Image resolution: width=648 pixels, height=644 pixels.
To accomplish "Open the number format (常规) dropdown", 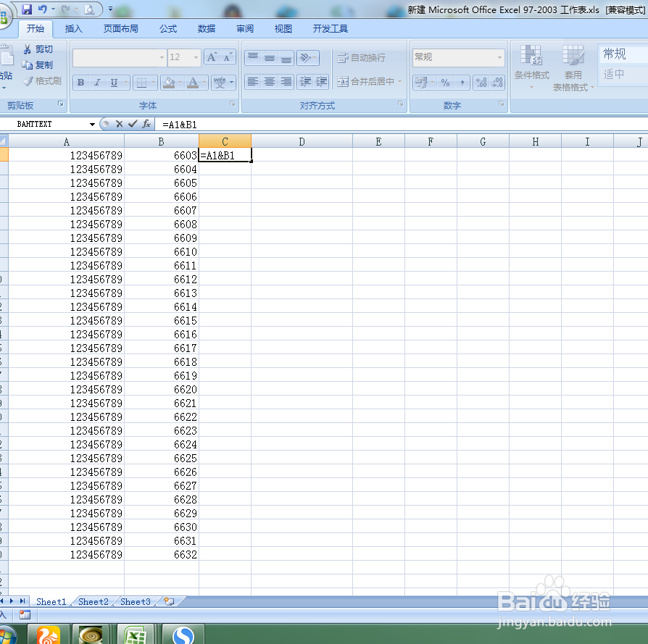I will pos(499,57).
